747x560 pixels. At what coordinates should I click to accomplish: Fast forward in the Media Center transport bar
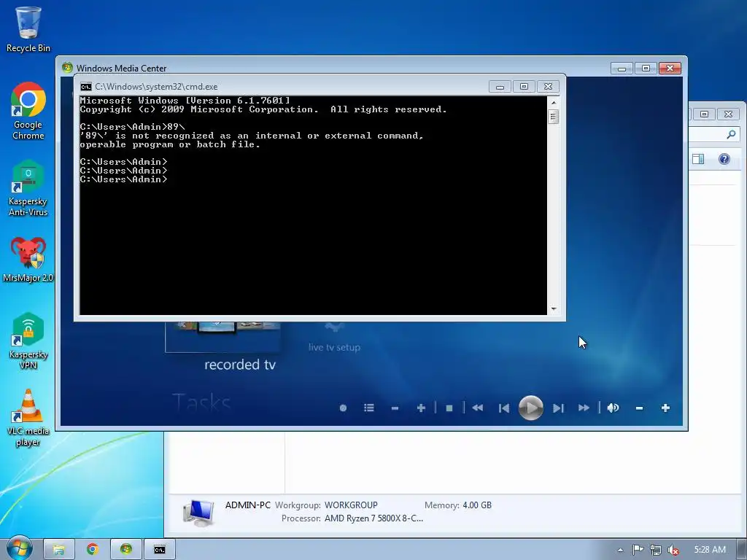[x=584, y=408]
